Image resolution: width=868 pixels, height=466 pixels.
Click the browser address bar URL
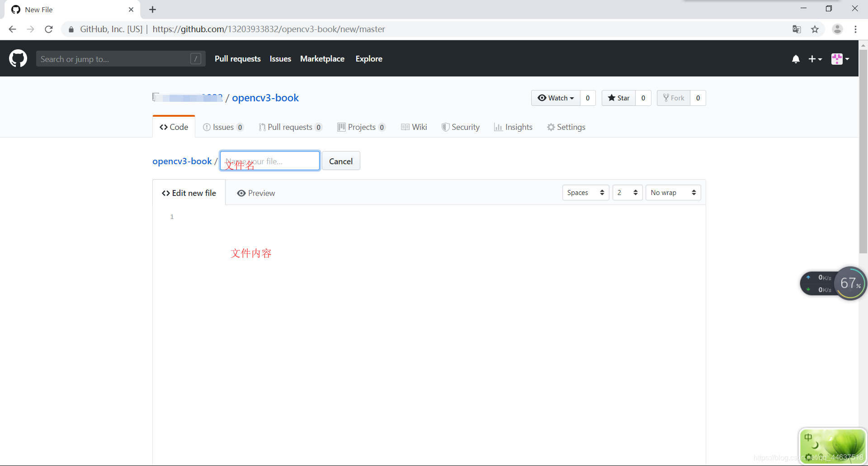click(x=269, y=29)
